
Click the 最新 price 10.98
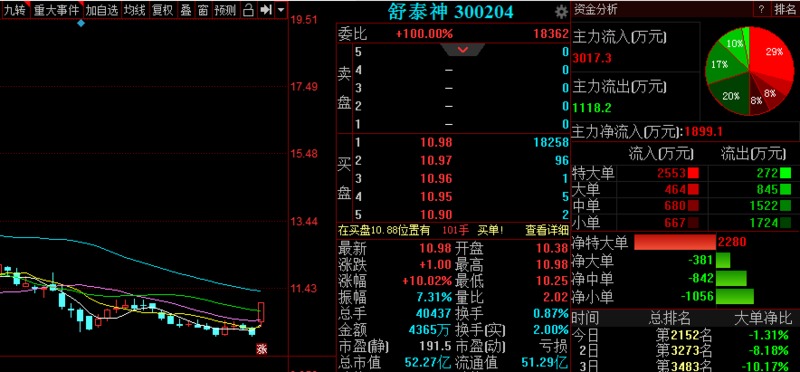point(436,249)
